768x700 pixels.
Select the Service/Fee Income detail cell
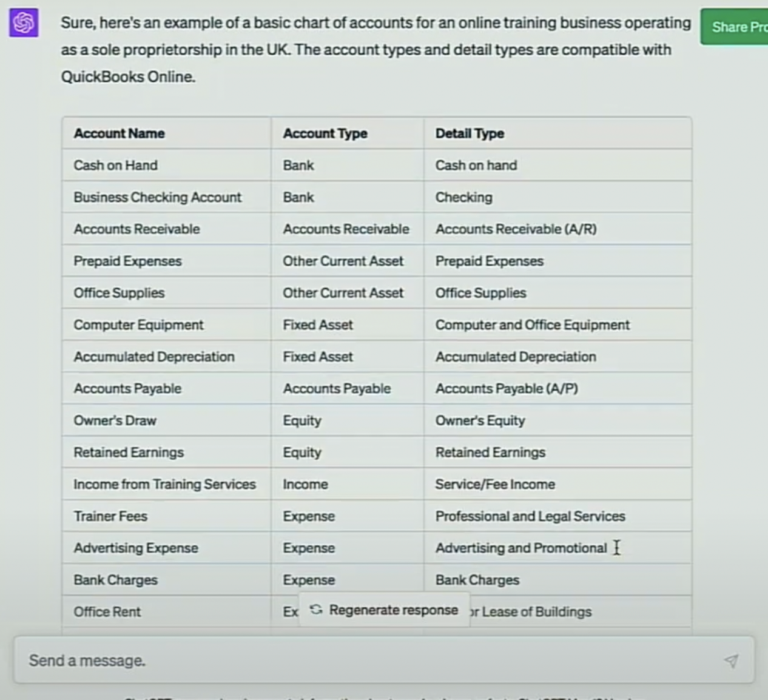[x=495, y=484]
